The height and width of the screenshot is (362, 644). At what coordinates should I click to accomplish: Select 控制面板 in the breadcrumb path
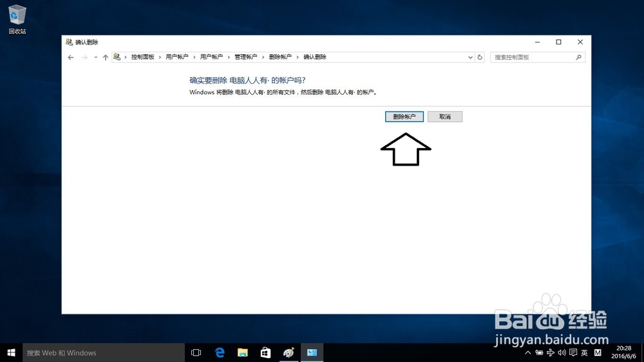[x=142, y=57]
